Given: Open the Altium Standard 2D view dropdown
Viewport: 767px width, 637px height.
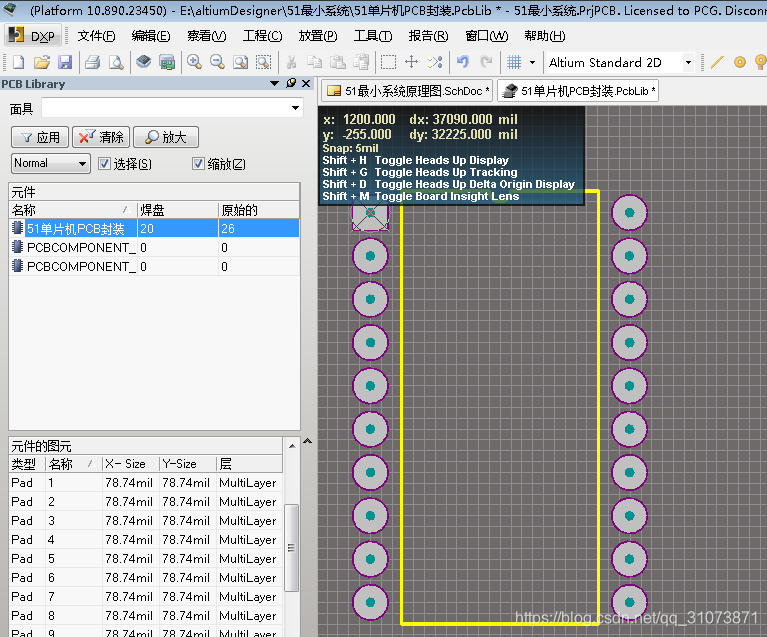Looking at the screenshot, I should 688,62.
